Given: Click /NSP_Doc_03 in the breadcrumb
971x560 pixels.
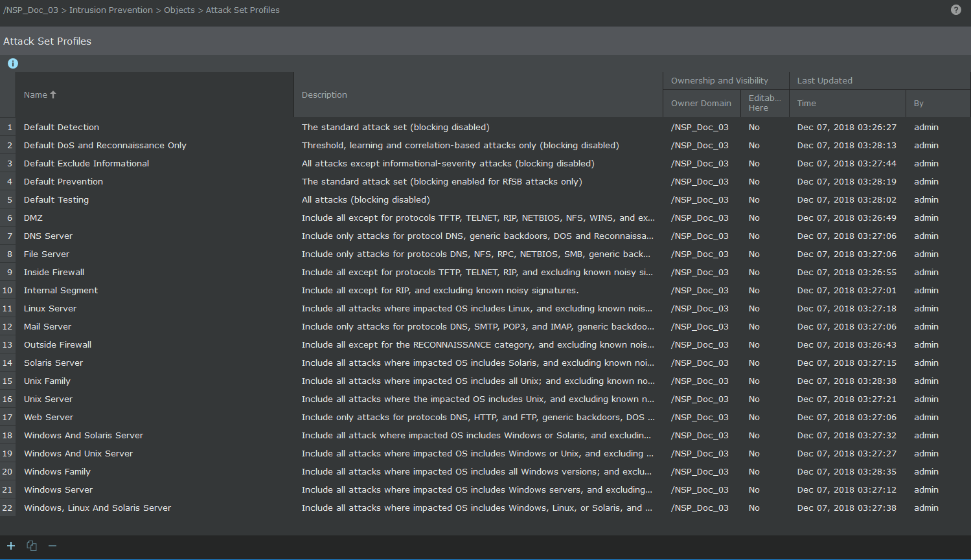Looking at the screenshot, I should point(30,10).
